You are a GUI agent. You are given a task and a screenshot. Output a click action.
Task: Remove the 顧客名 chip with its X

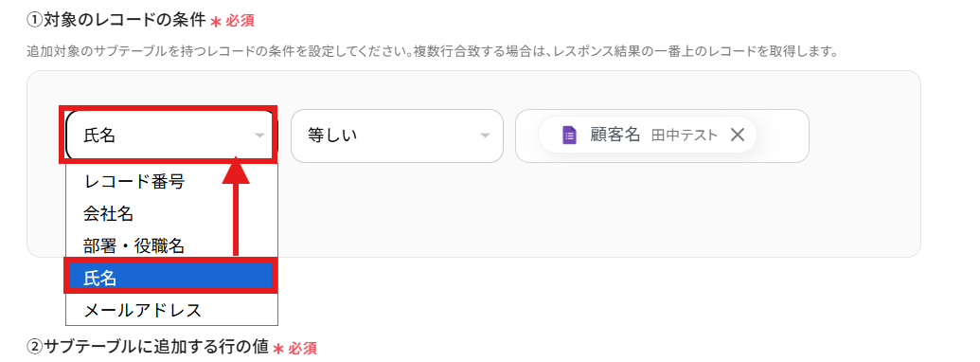738,135
